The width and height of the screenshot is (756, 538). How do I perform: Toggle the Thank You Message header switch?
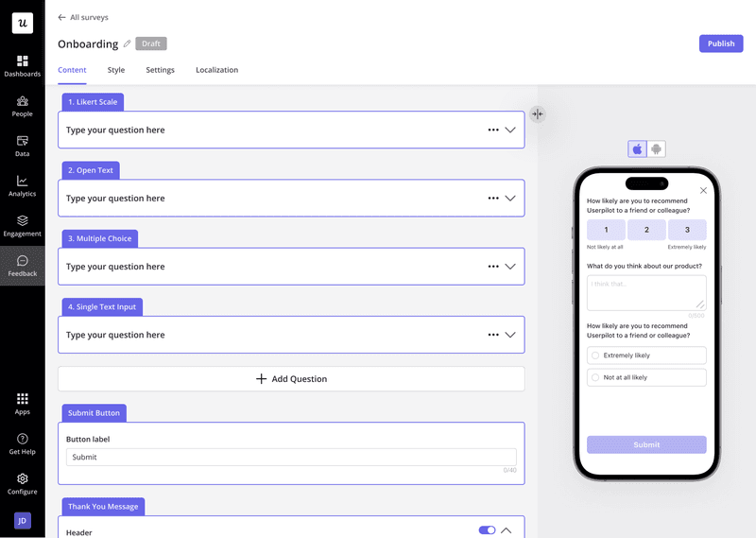tap(487, 530)
